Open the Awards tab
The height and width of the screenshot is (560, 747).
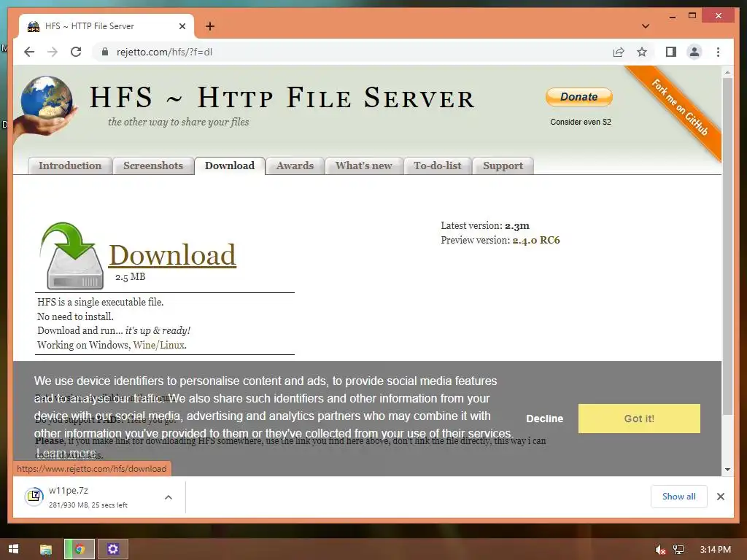(x=295, y=166)
